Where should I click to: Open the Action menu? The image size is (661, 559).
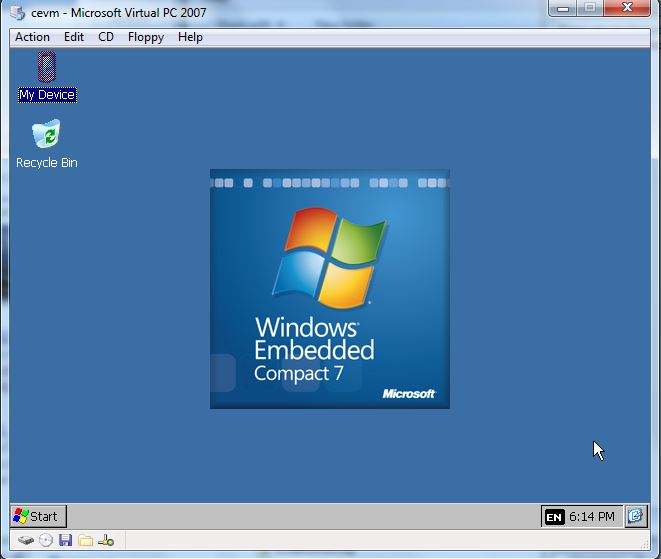[x=32, y=37]
